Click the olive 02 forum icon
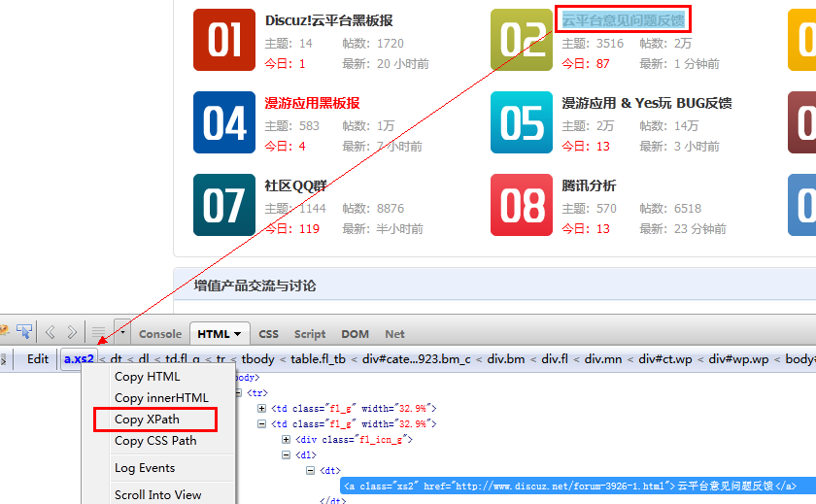The width and height of the screenshot is (816, 504). (x=522, y=40)
